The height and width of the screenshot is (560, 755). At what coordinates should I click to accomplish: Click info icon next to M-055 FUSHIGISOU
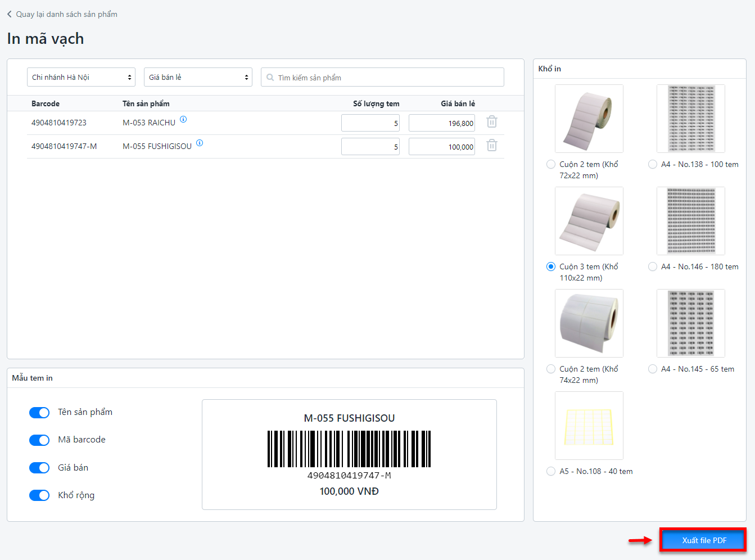200,143
